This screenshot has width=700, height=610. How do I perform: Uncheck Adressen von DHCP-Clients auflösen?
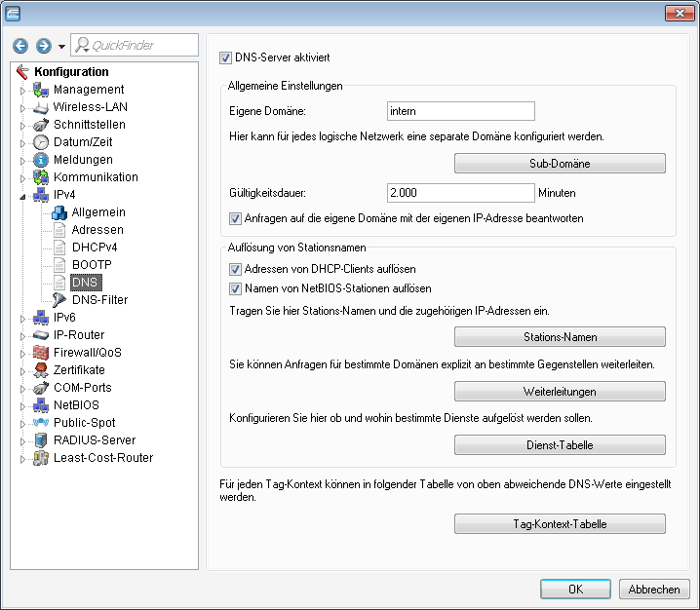coord(235,269)
